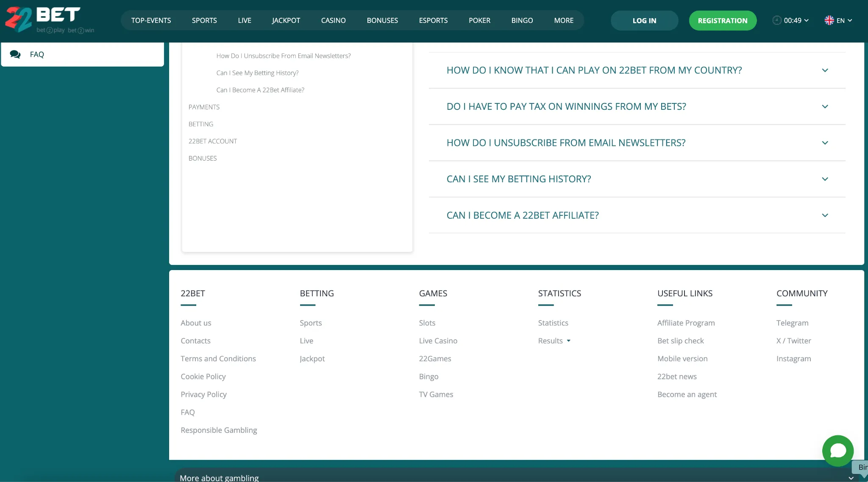Open Terms and Conditions
This screenshot has width=868, height=482.
click(x=218, y=359)
